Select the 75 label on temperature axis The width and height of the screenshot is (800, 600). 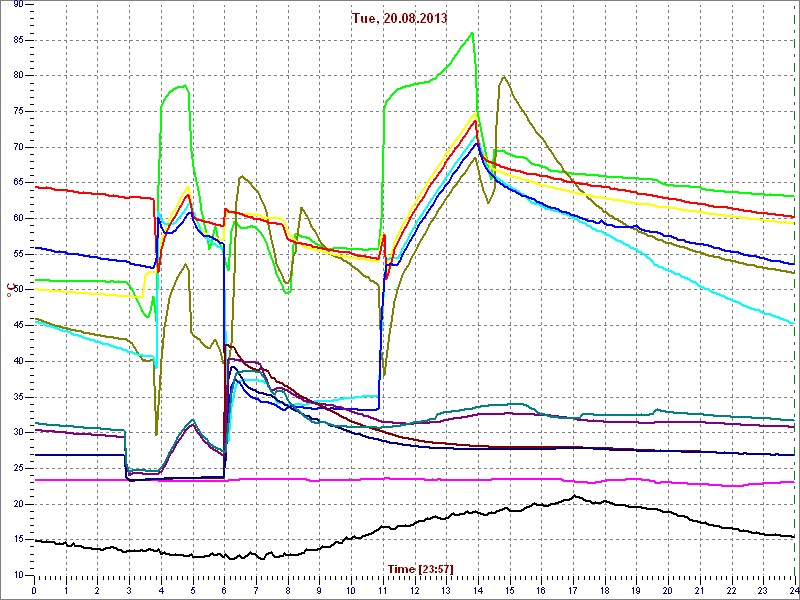(x=18, y=111)
